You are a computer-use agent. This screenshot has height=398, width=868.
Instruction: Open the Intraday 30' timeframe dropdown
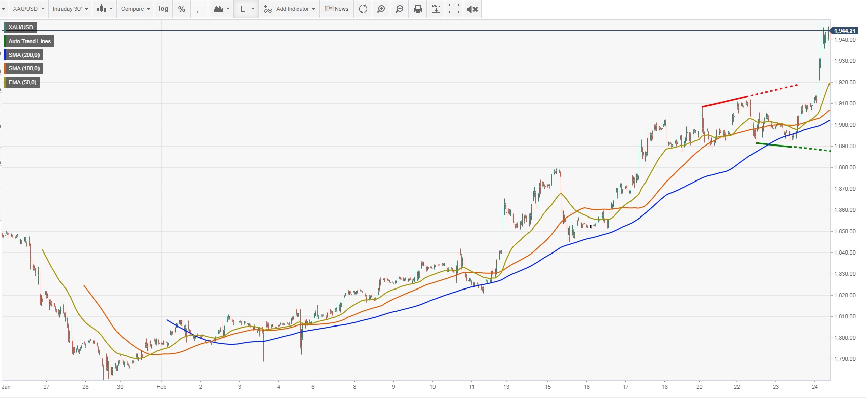point(70,9)
